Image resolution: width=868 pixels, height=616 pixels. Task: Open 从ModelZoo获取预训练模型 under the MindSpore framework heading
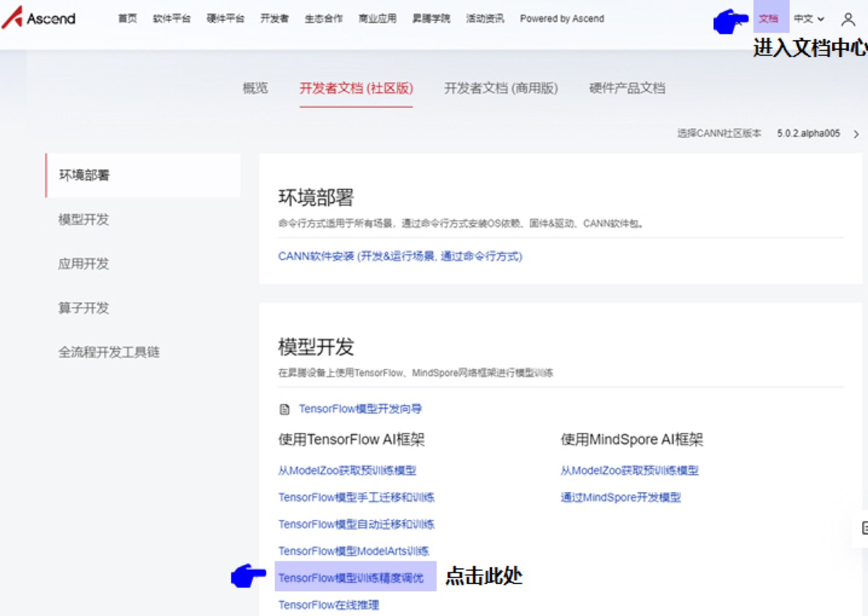[x=630, y=470]
